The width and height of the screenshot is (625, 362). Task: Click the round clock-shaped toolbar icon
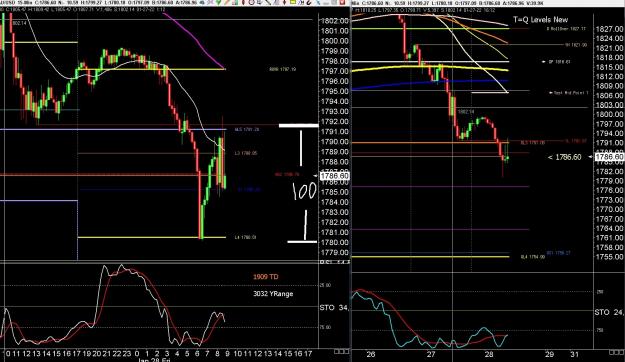(x=252, y=2)
